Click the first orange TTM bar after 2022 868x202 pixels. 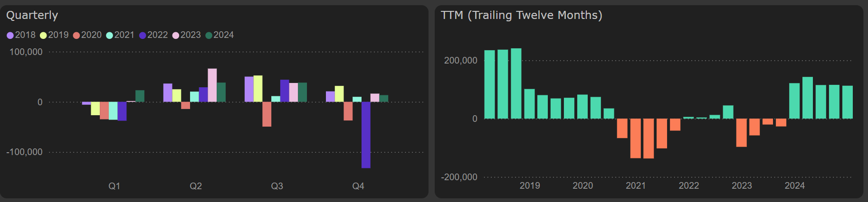tap(742, 133)
